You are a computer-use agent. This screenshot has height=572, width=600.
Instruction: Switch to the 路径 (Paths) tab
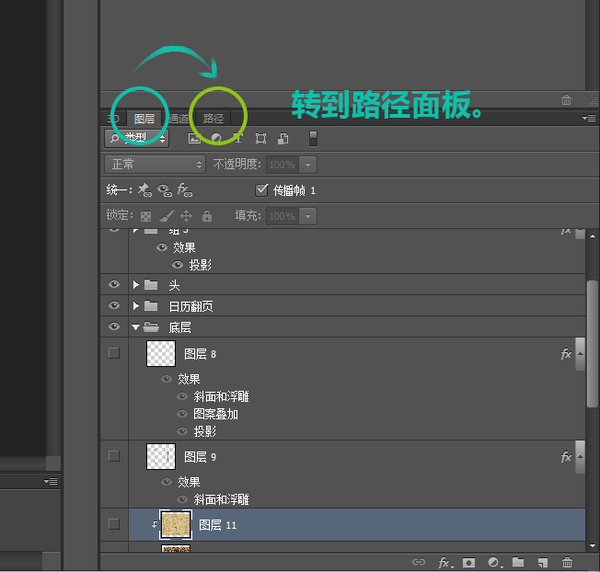tap(213, 118)
